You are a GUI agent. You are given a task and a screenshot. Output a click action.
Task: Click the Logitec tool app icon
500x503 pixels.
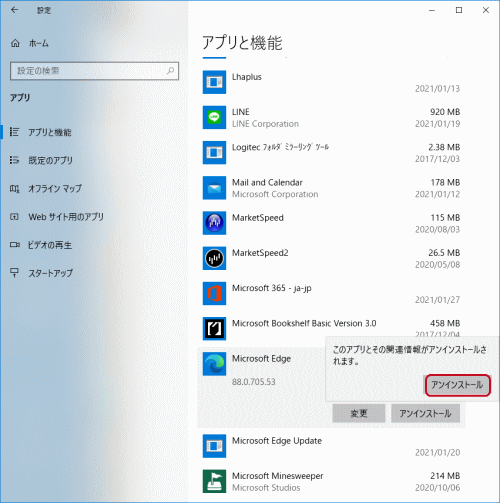pos(214,152)
